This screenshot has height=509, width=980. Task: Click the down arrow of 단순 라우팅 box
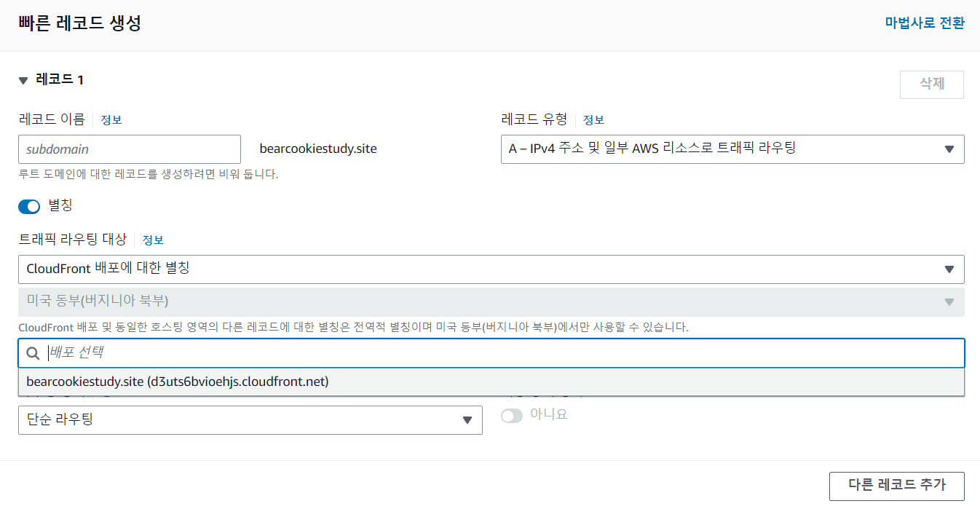[x=467, y=420]
